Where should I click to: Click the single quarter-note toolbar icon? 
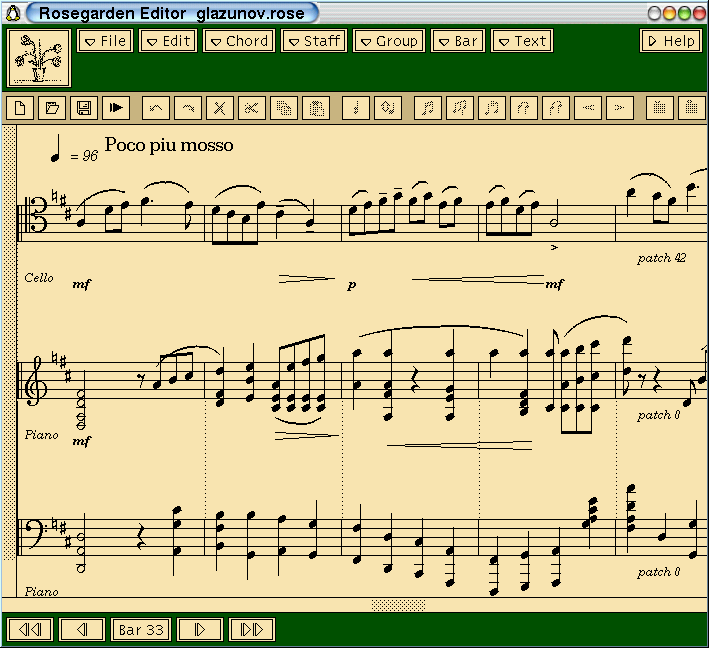(356, 108)
